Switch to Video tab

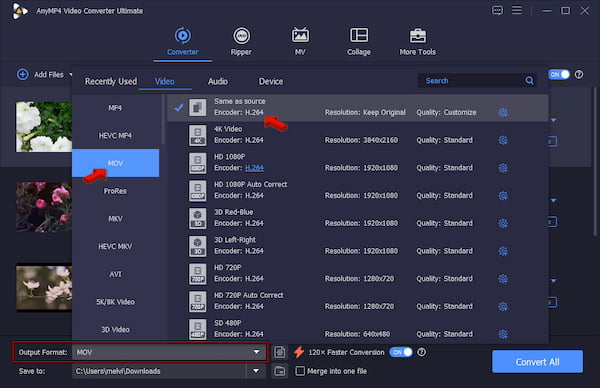(165, 82)
